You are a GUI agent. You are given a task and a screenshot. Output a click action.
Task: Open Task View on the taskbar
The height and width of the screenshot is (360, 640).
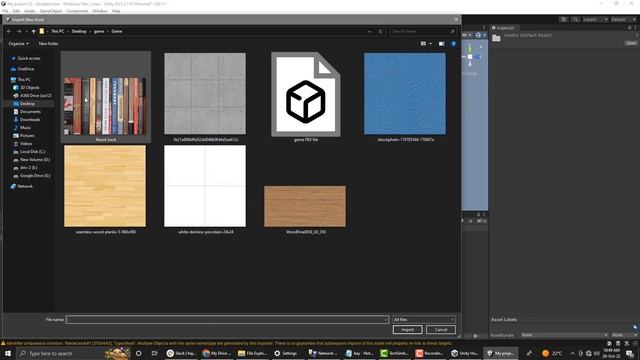[x=154, y=353]
